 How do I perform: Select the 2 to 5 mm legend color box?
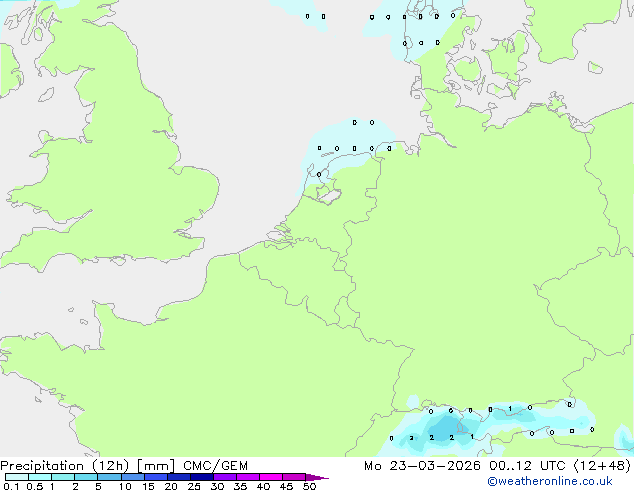point(86,477)
